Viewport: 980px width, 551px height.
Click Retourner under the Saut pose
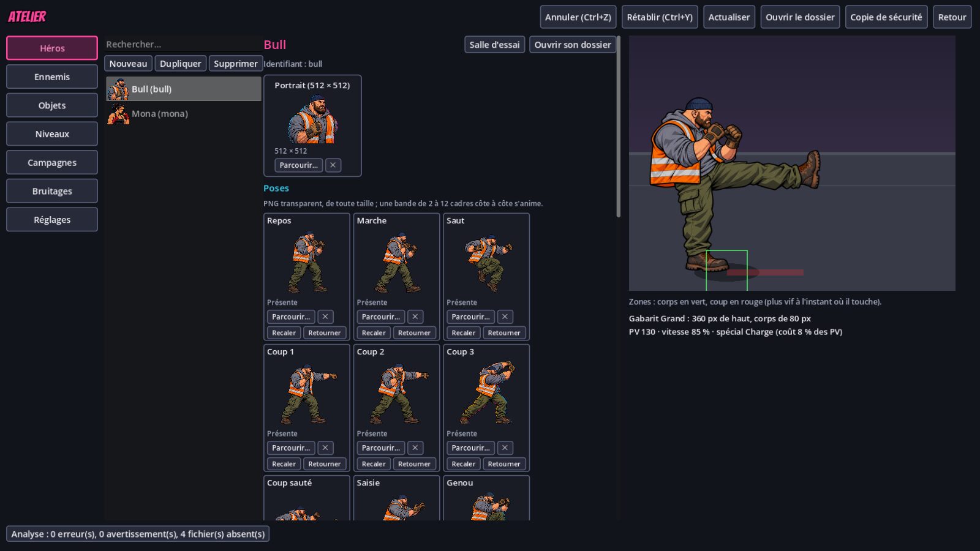coord(504,333)
